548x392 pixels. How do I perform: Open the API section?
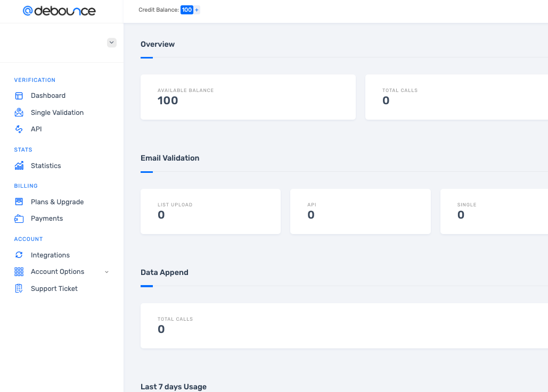[36, 129]
